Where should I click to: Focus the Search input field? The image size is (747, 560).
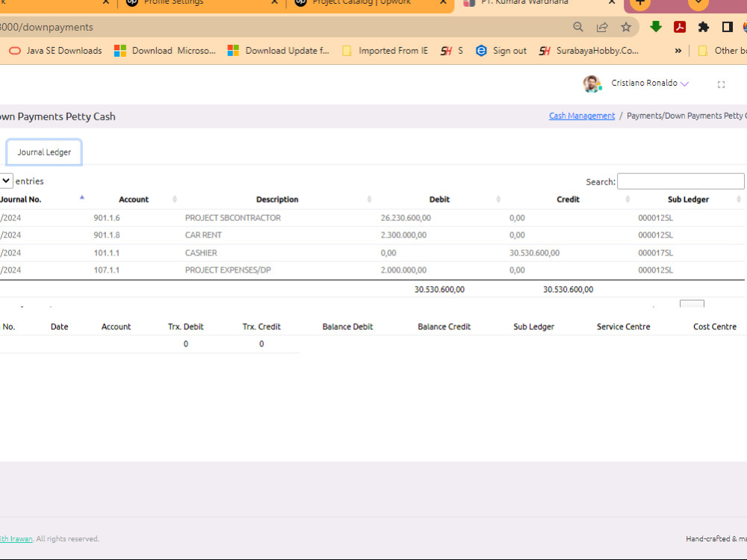click(x=681, y=181)
